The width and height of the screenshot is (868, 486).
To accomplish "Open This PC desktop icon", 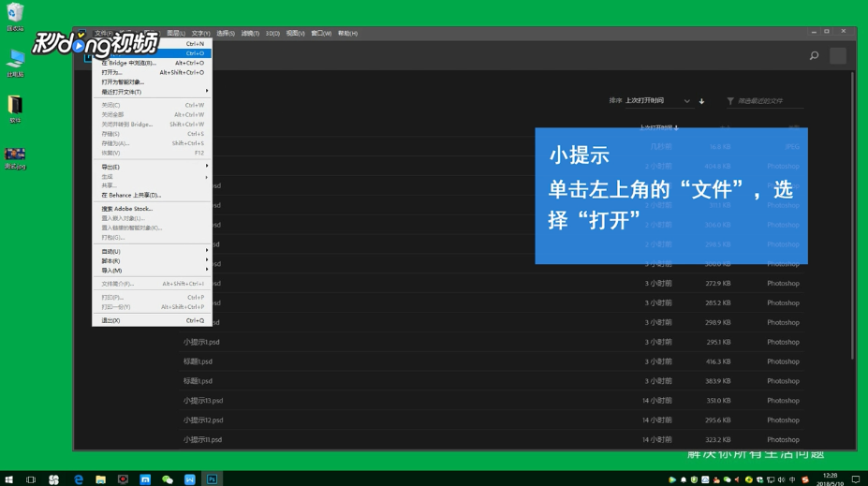I will 15,63.
